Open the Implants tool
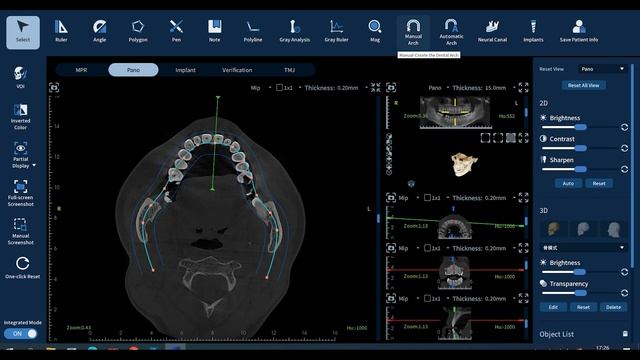This screenshot has height=360, width=640. pos(533,31)
